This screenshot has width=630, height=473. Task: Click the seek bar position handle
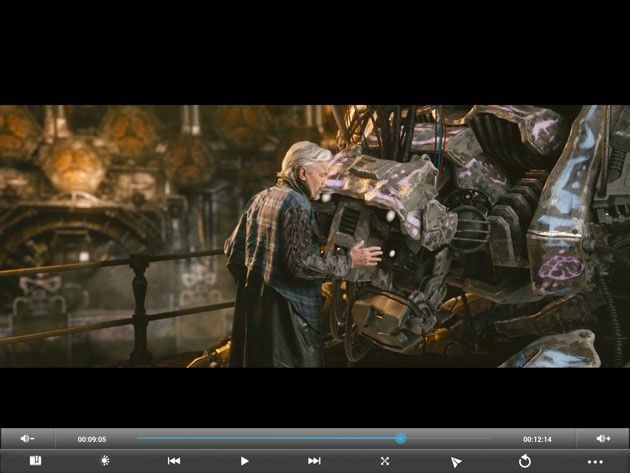pyautogui.click(x=400, y=438)
